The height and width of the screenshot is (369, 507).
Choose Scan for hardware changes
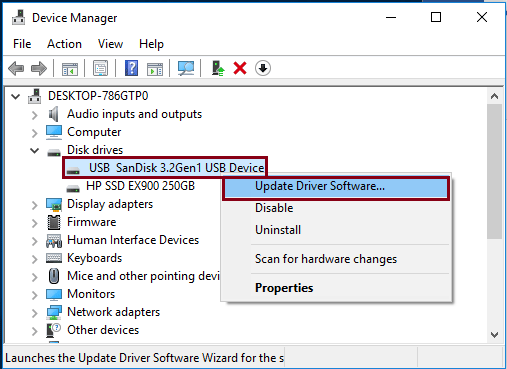coord(336,259)
